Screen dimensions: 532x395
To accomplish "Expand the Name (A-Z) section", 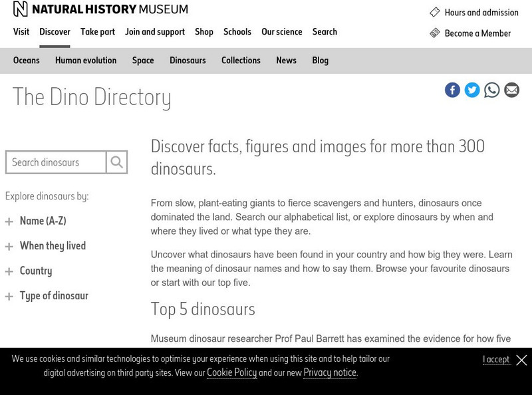I will click(x=9, y=221).
